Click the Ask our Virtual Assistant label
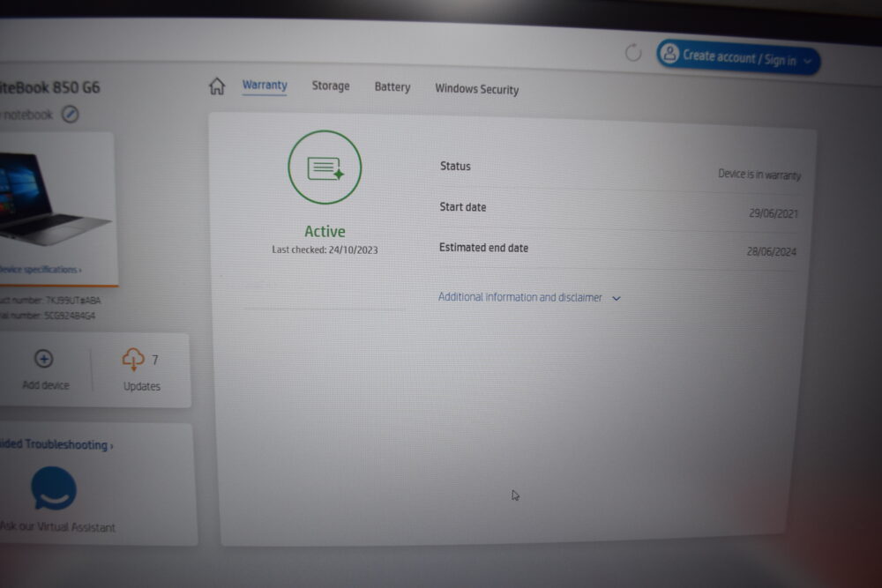882x588 pixels. (57, 526)
